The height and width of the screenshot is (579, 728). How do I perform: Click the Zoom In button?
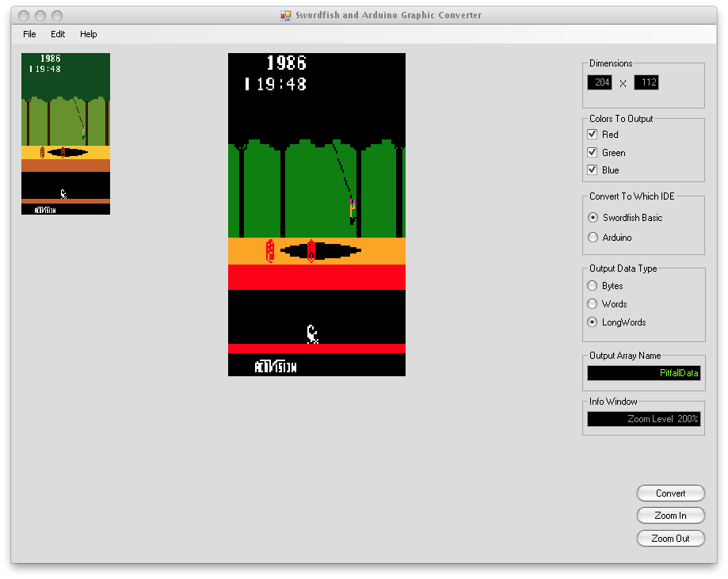tap(670, 516)
